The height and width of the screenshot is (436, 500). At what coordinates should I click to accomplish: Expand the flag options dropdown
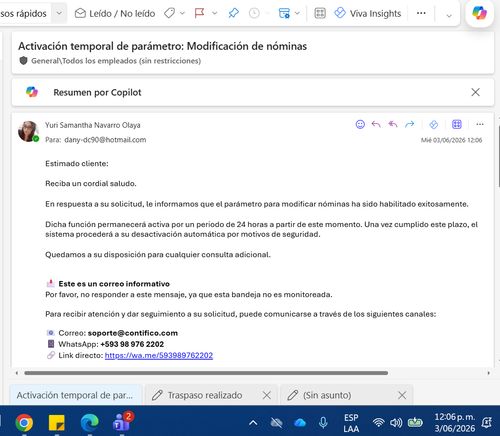click(215, 13)
